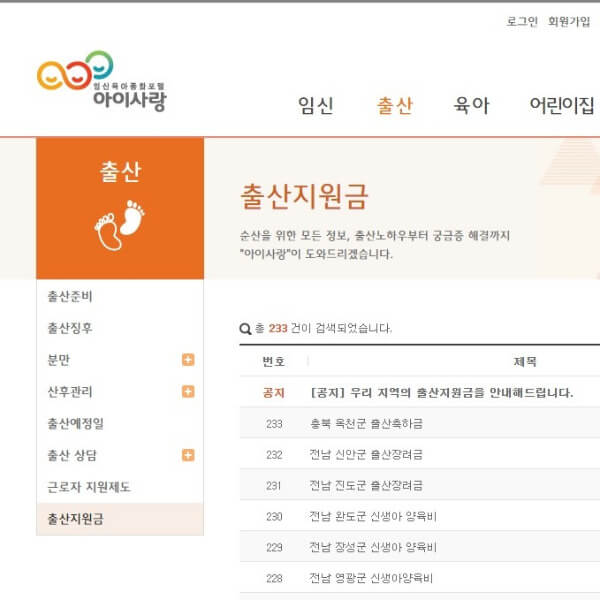
Task: Click row number 233
Action: pyautogui.click(x=274, y=424)
